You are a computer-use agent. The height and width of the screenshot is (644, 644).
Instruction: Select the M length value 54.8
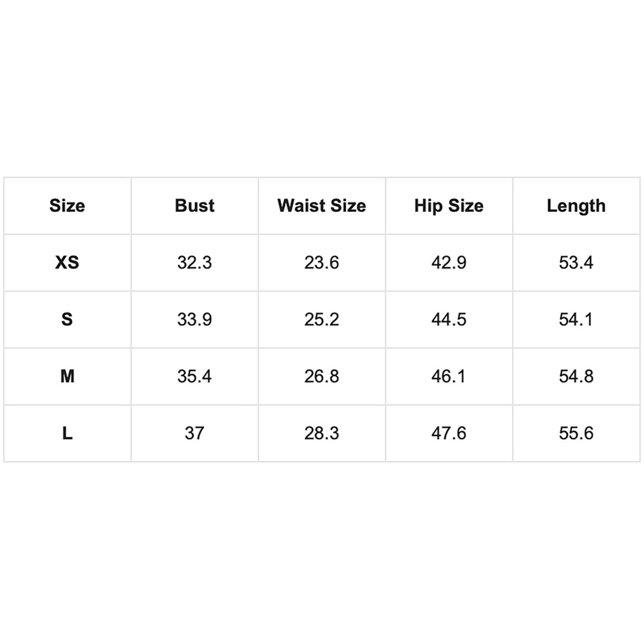coord(576,376)
